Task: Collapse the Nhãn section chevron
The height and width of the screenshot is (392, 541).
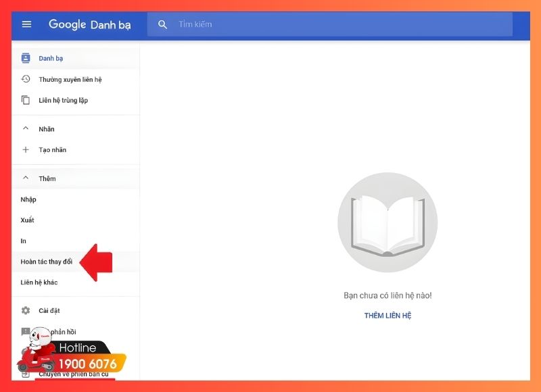Action: pos(26,128)
